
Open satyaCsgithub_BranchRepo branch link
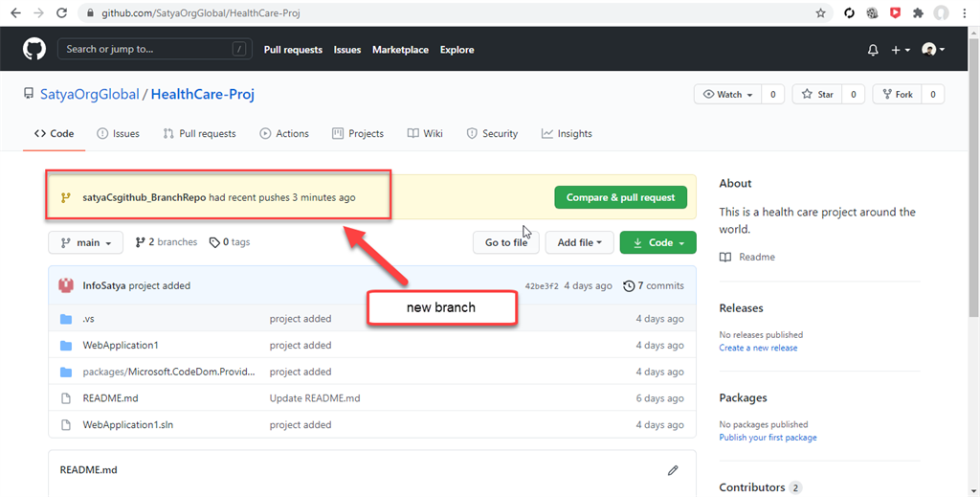pos(145,197)
